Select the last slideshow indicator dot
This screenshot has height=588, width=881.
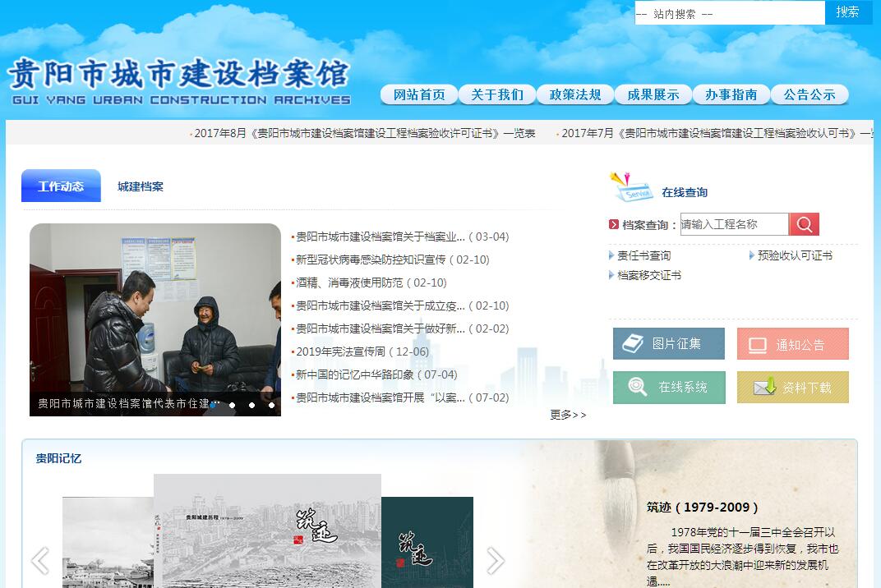[271, 405]
